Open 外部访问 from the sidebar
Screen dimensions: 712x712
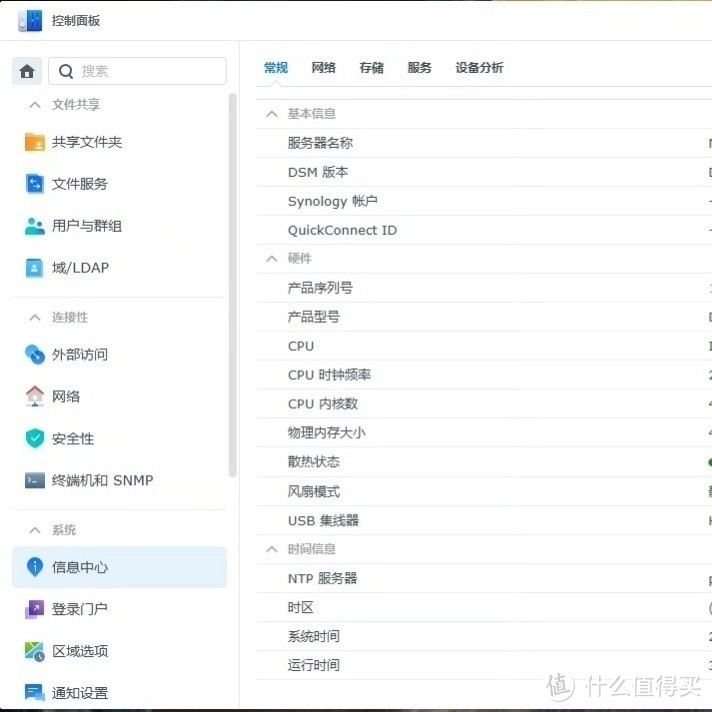[79, 355]
